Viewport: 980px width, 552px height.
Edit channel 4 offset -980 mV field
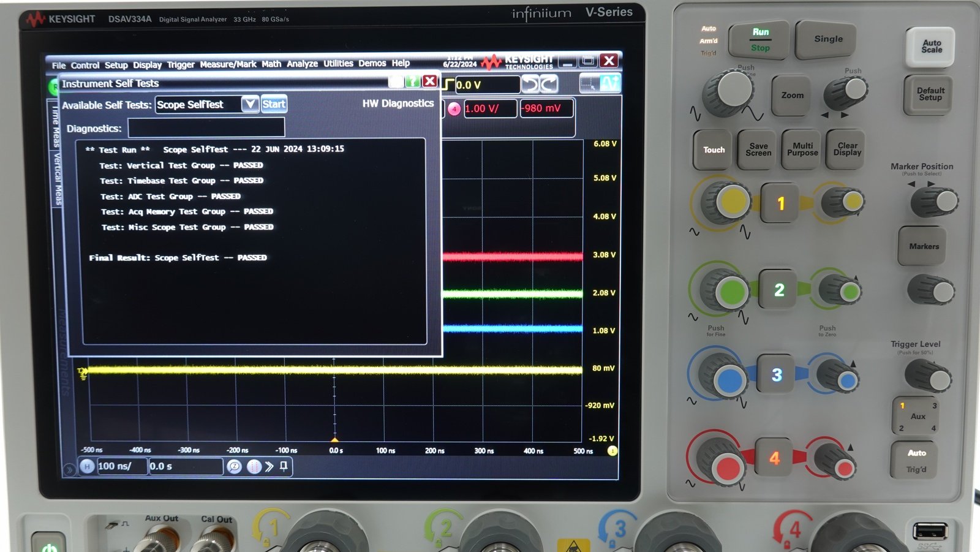[x=546, y=108]
